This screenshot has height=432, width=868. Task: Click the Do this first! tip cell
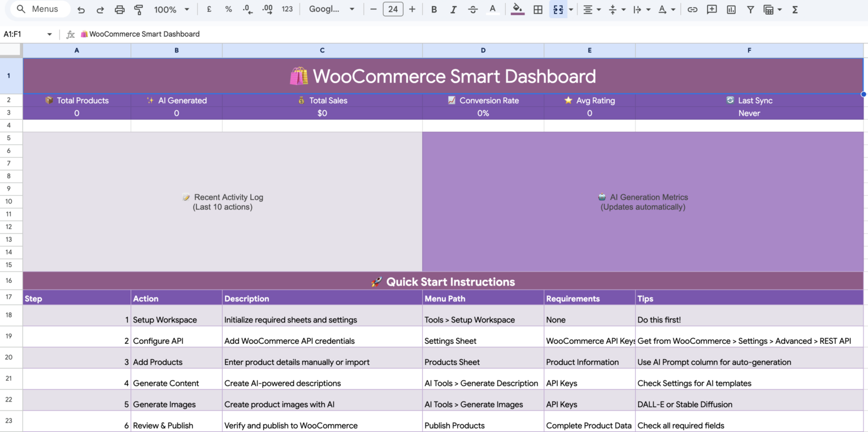tap(749, 316)
